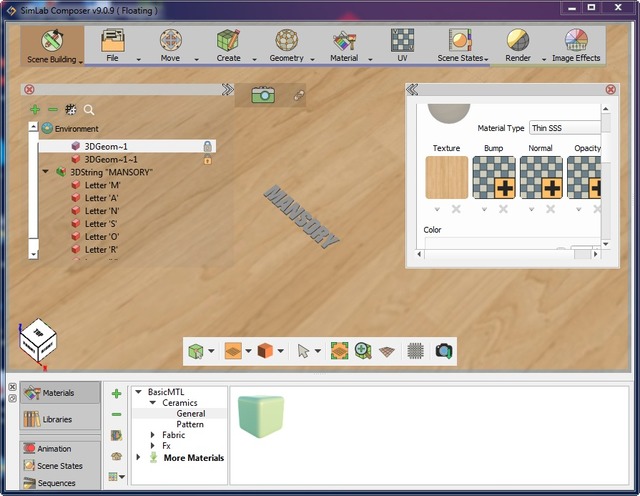Image resolution: width=640 pixels, height=496 pixels.
Task: Open the Render tools icon
Action: [x=518, y=40]
